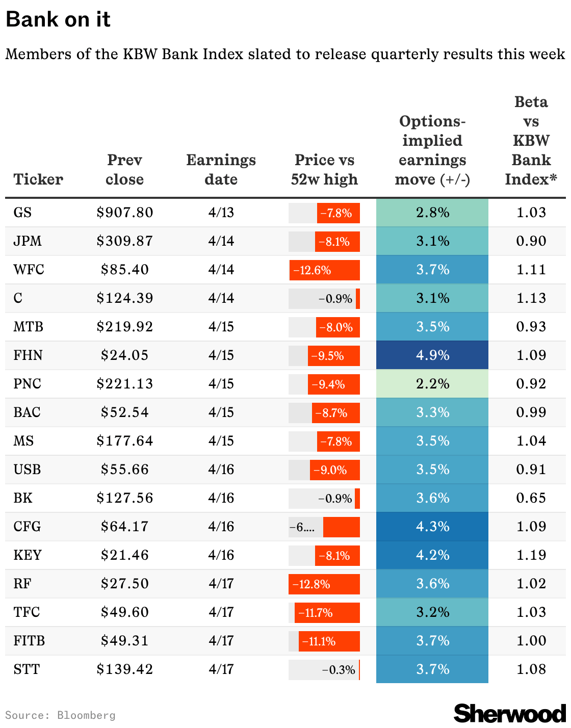Click Beta vs KBW Bank Index header
571x728 pixels.
click(531, 141)
